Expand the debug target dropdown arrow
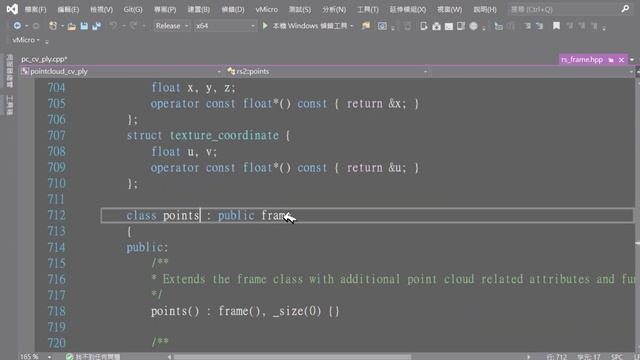This screenshot has width=640, height=360. click(x=351, y=26)
